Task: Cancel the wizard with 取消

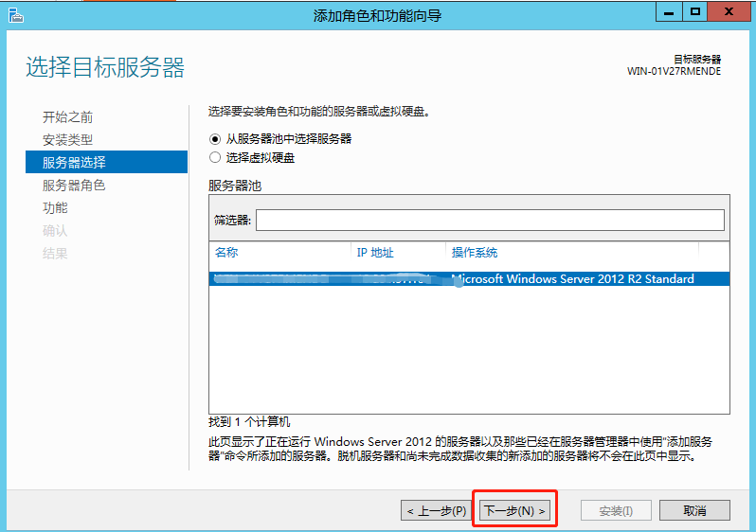Action: (x=694, y=511)
